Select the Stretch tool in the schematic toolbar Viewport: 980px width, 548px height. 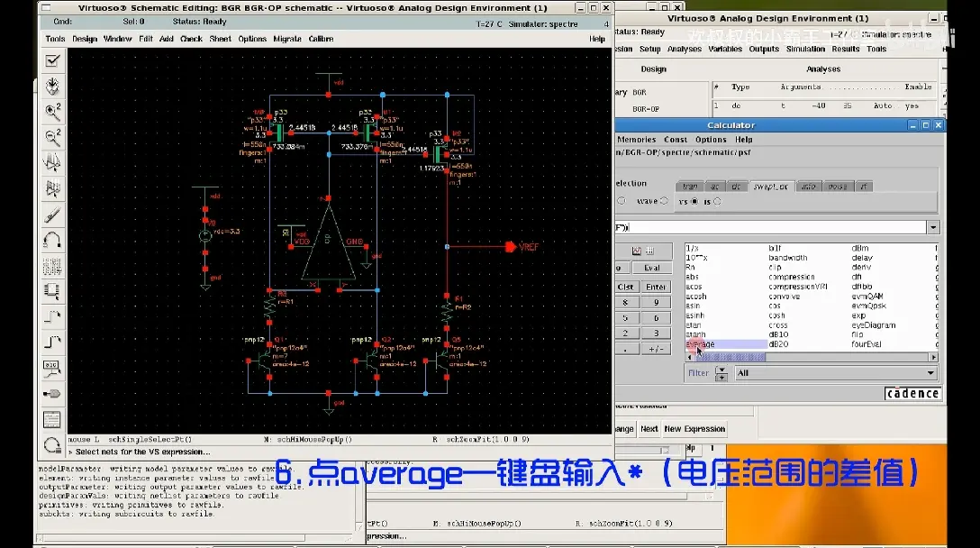(52, 162)
